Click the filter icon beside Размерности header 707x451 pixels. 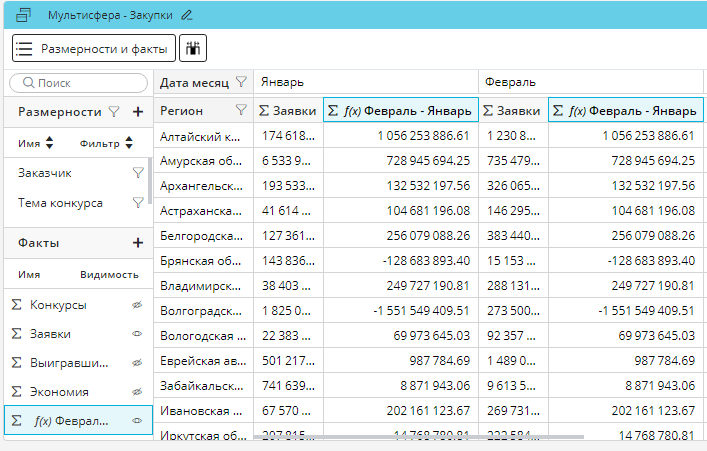(114, 112)
